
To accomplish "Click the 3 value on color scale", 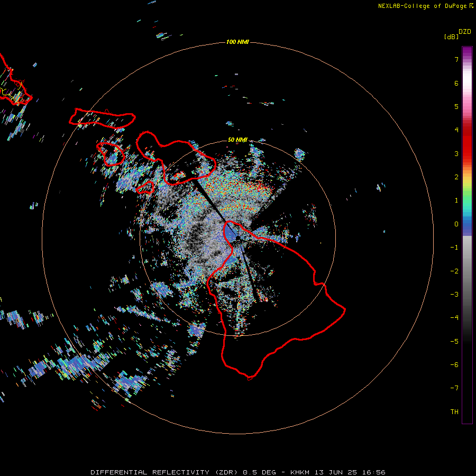I will [456, 153].
